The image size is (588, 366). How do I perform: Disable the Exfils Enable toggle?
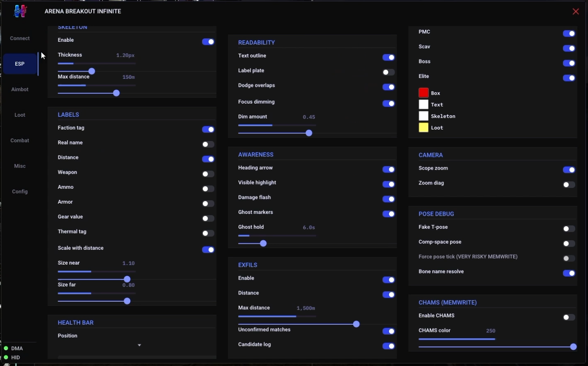tap(389, 280)
